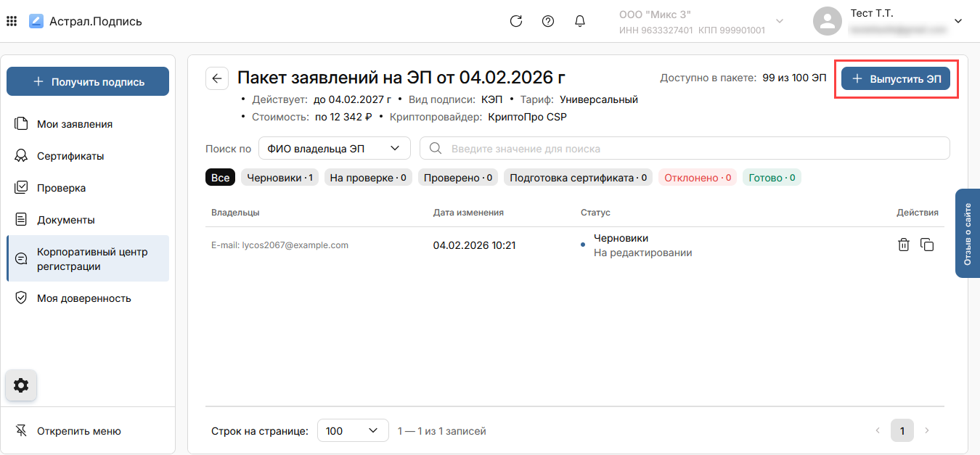The image size is (980, 455).
Task: Go back using the left arrow button
Action: coord(217,78)
